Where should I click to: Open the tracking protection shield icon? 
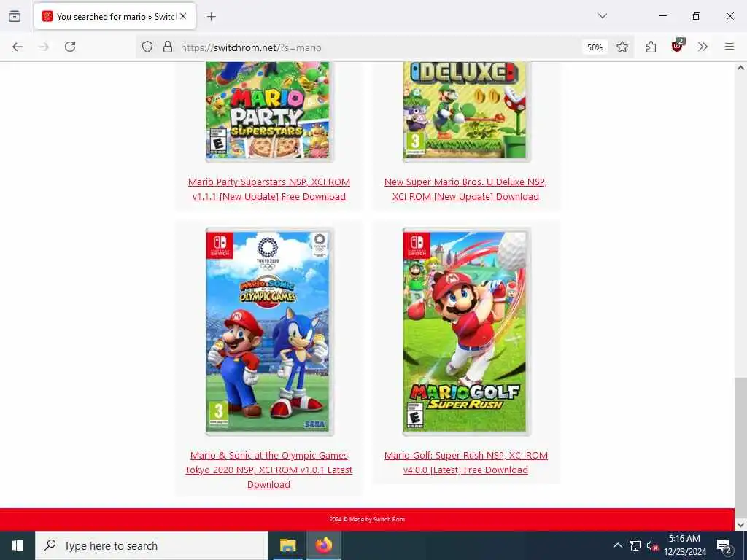click(147, 47)
